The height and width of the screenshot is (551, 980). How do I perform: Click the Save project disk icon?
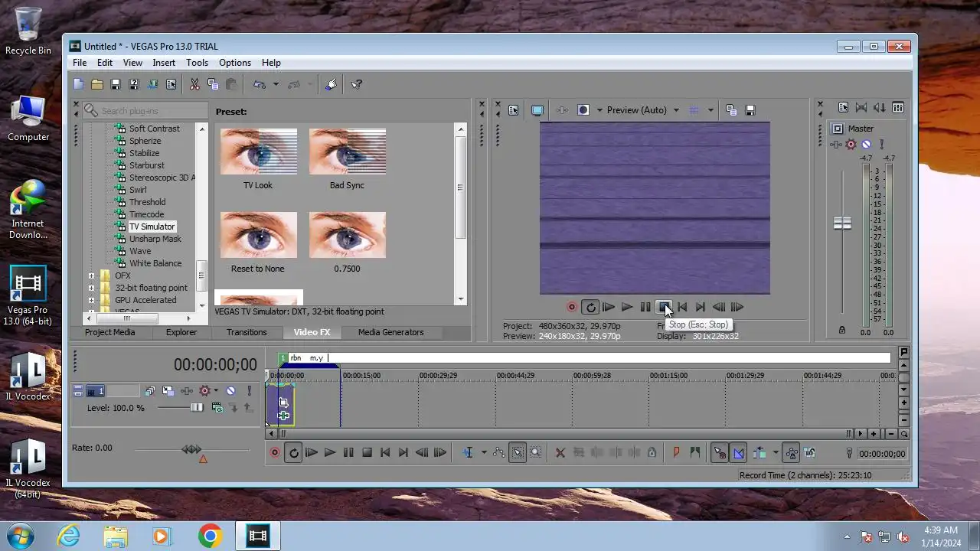click(116, 84)
